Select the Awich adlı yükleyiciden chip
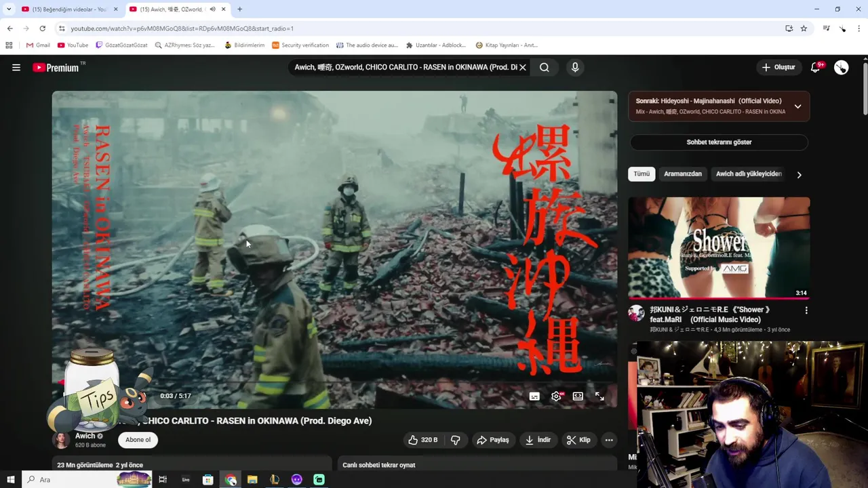The image size is (868, 488). pyautogui.click(x=749, y=174)
